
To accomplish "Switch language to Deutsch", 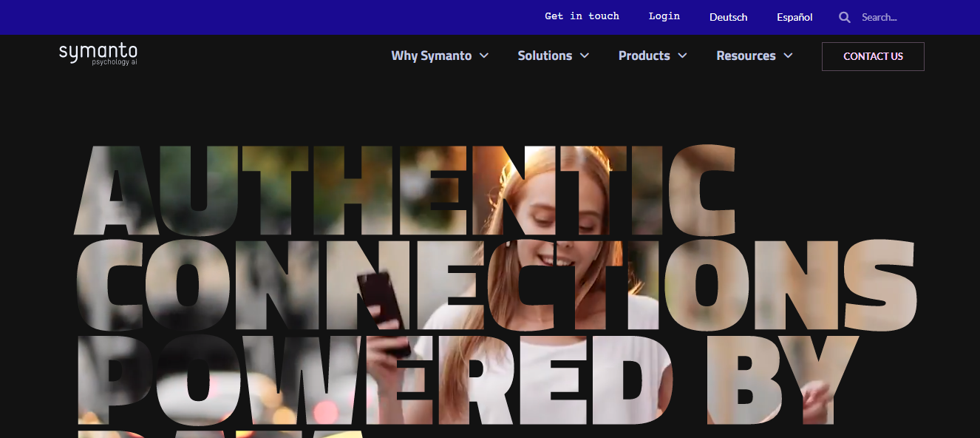I will (x=728, y=17).
